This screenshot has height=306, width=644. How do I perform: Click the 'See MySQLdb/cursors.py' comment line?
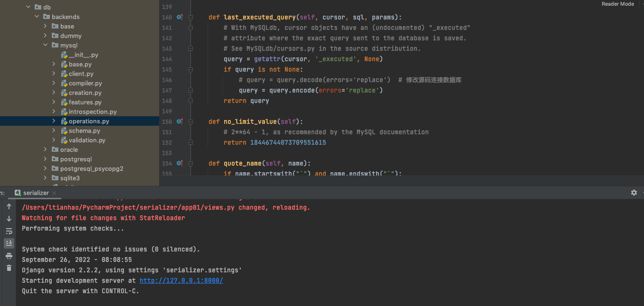(x=322, y=48)
